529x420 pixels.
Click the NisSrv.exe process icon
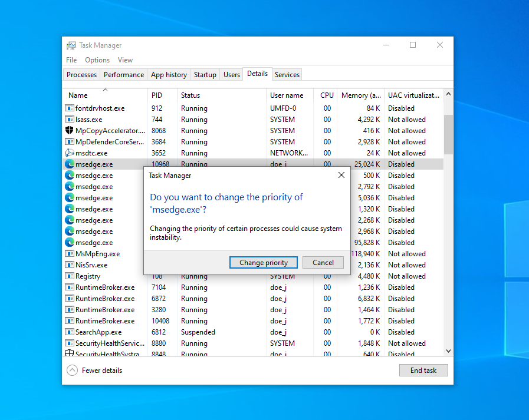point(69,264)
